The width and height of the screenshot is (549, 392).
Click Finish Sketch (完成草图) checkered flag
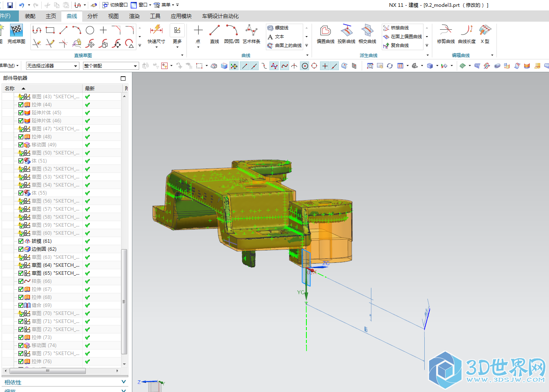tap(16, 34)
